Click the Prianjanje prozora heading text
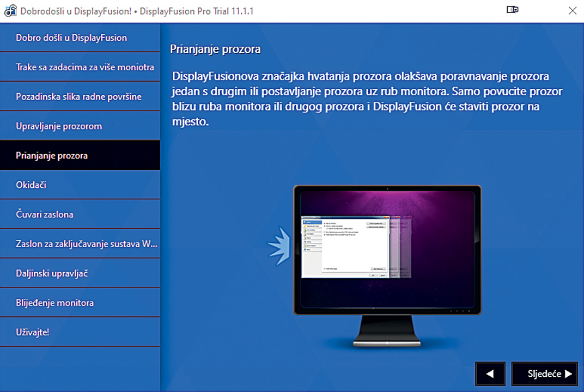 click(x=215, y=49)
